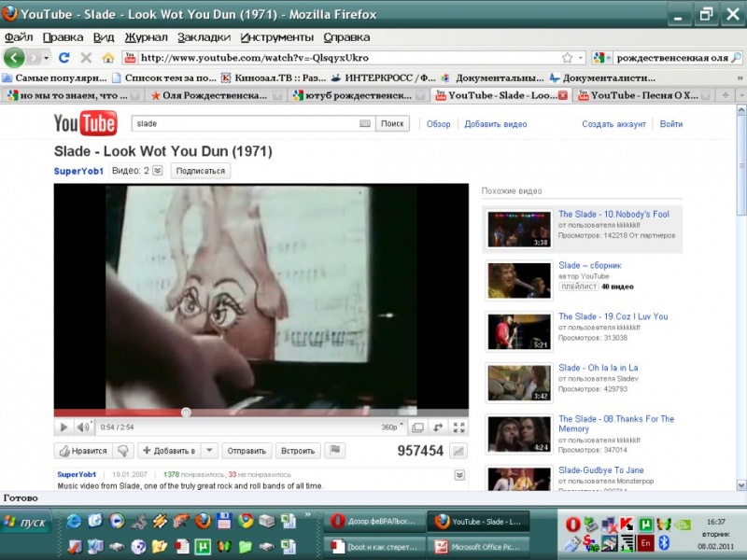This screenshot has height=560, width=747.
Task: Open the 360p quality dropdown
Action: 392,427
